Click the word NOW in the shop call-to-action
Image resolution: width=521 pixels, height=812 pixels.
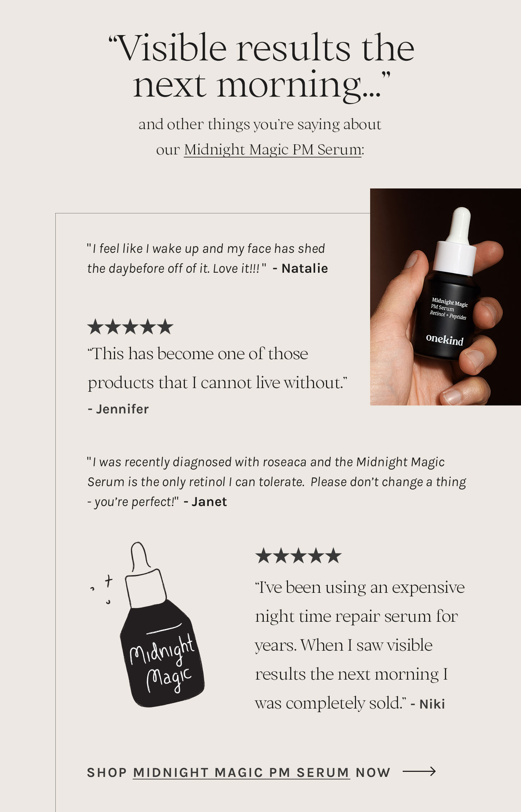tap(373, 772)
